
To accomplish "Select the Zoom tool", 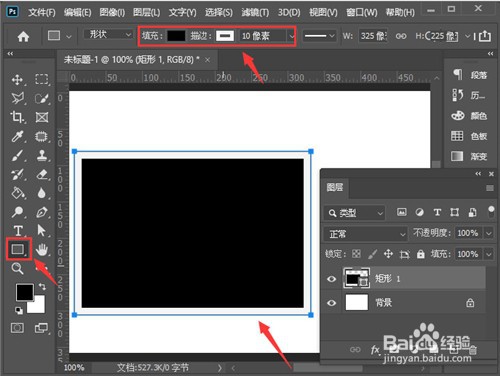I will click(x=17, y=268).
